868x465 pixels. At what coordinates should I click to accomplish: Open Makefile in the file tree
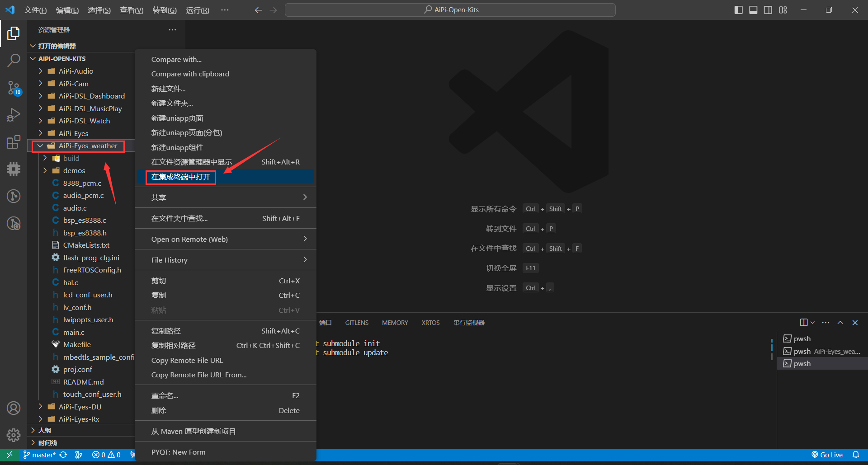(x=77, y=344)
